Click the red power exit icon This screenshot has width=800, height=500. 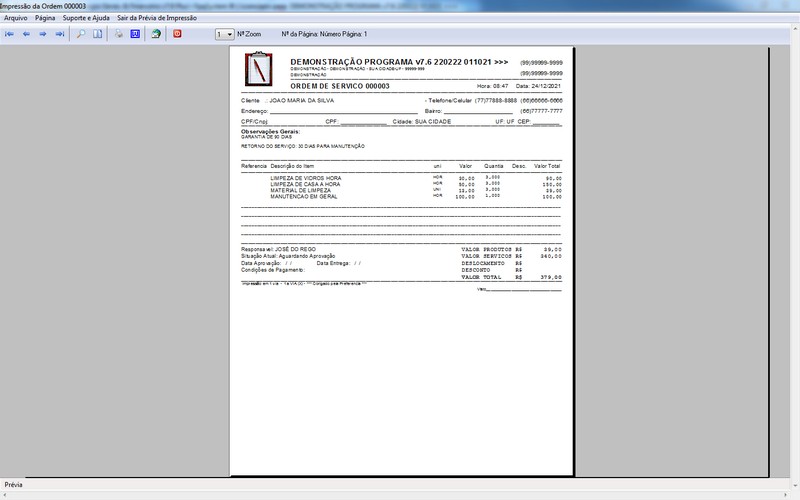[x=177, y=34]
